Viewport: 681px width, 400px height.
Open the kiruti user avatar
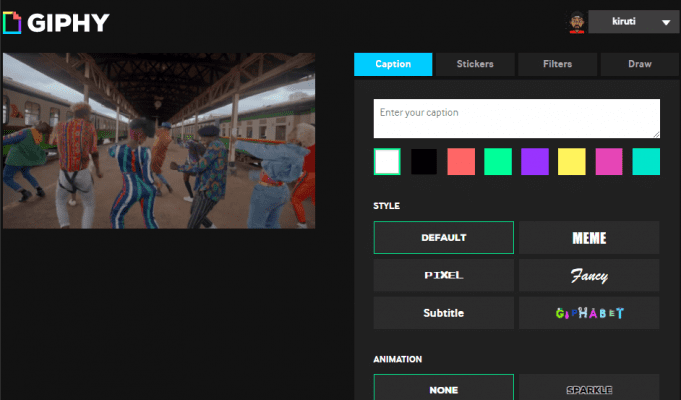[577, 22]
